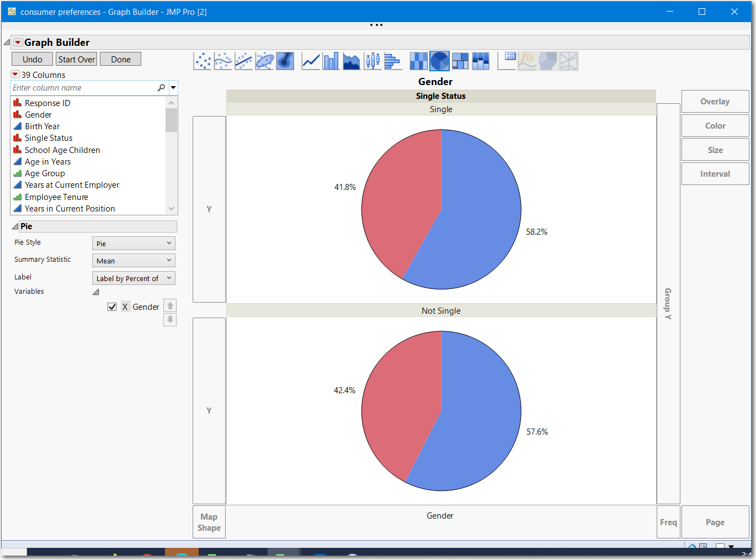Choose the Mosaic plot element
756x560 pixels.
coord(481,61)
